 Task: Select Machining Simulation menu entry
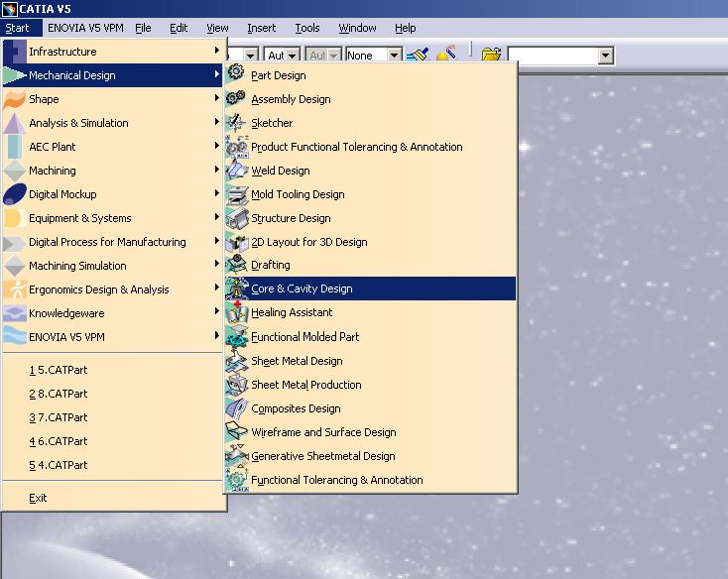(x=113, y=266)
